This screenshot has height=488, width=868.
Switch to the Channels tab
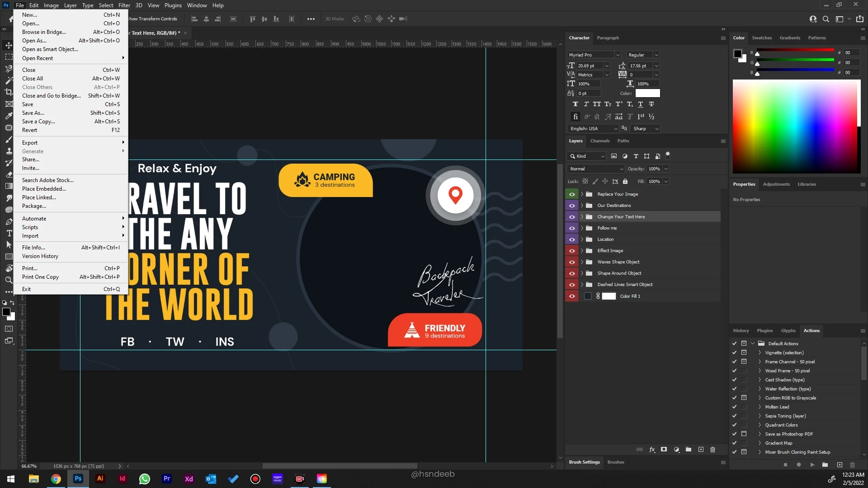click(599, 141)
